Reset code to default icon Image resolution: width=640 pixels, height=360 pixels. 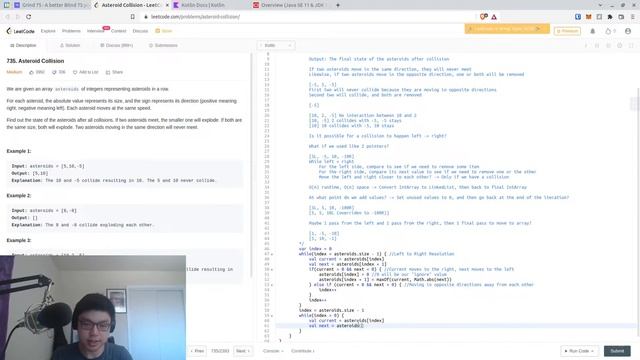point(608,45)
